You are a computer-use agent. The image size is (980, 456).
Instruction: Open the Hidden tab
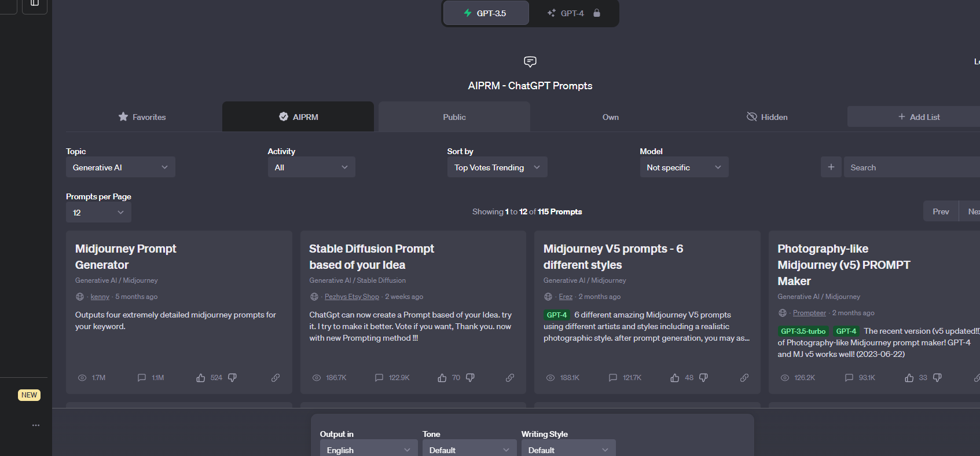(x=767, y=116)
